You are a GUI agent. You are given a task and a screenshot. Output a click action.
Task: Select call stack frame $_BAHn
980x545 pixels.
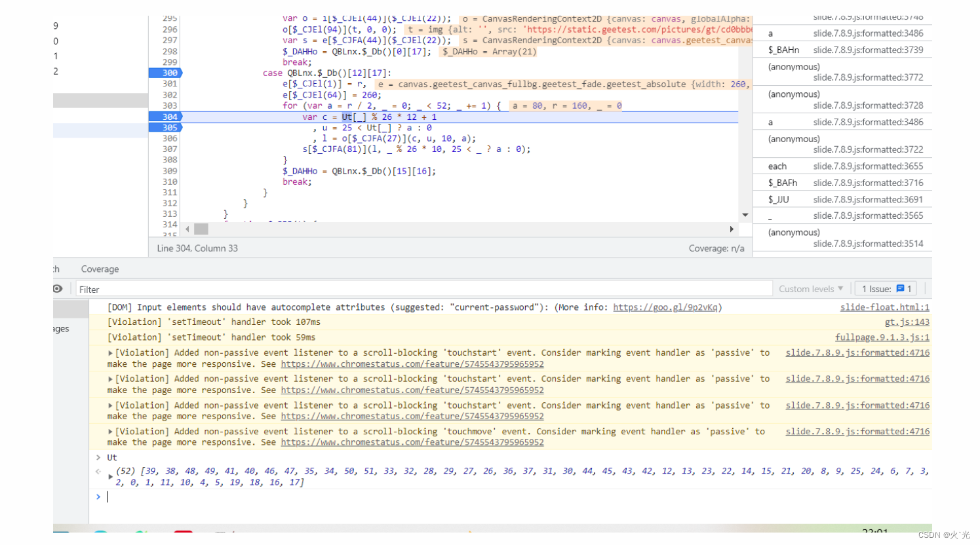point(842,50)
